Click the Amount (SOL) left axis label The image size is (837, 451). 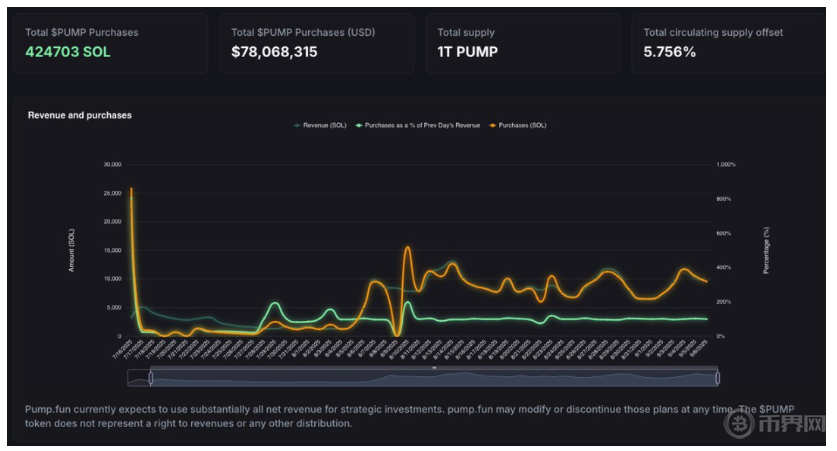pos(71,250)
